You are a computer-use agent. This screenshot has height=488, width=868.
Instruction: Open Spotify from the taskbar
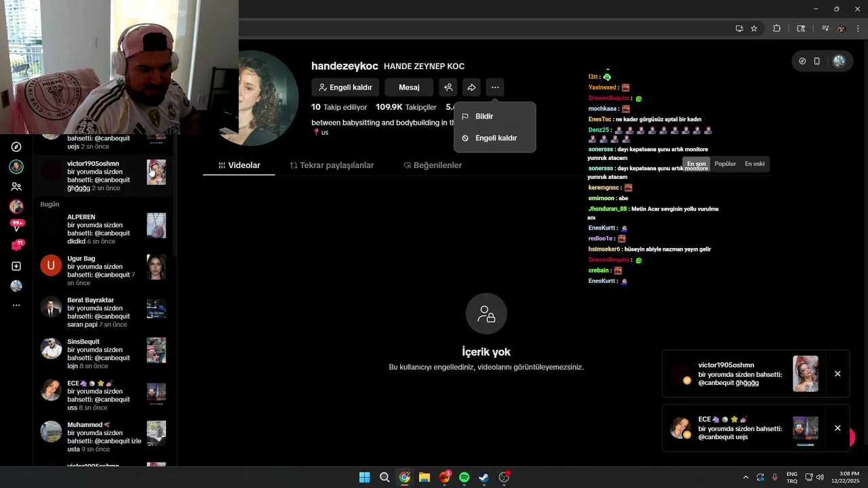464,477
